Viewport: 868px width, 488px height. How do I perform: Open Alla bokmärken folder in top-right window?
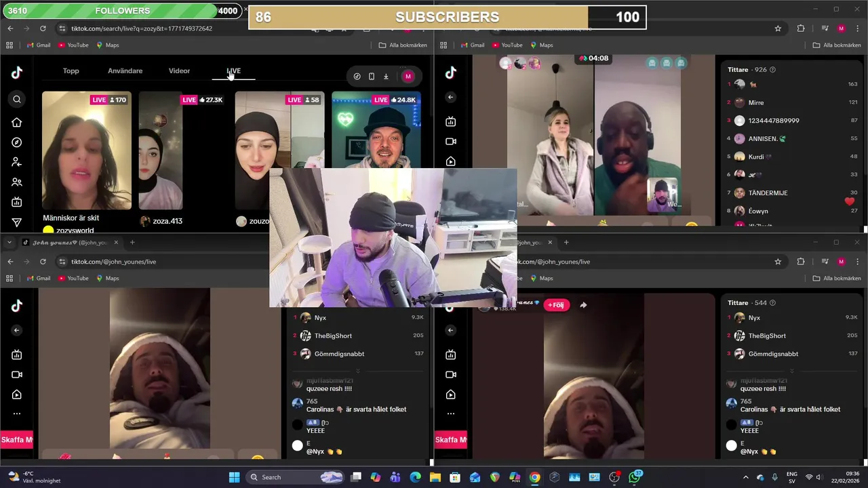(x=837, y=45)
